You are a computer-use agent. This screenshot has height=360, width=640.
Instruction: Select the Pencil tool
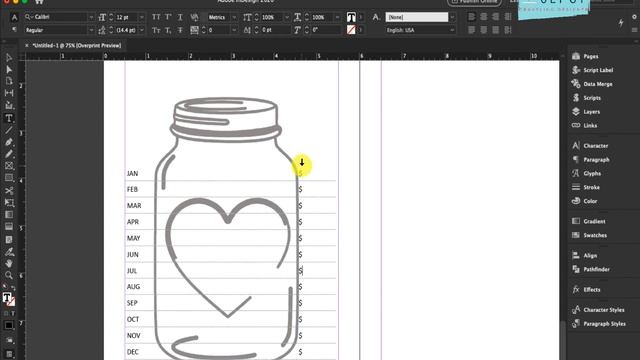pyautogui.click(x=9, y=154)
